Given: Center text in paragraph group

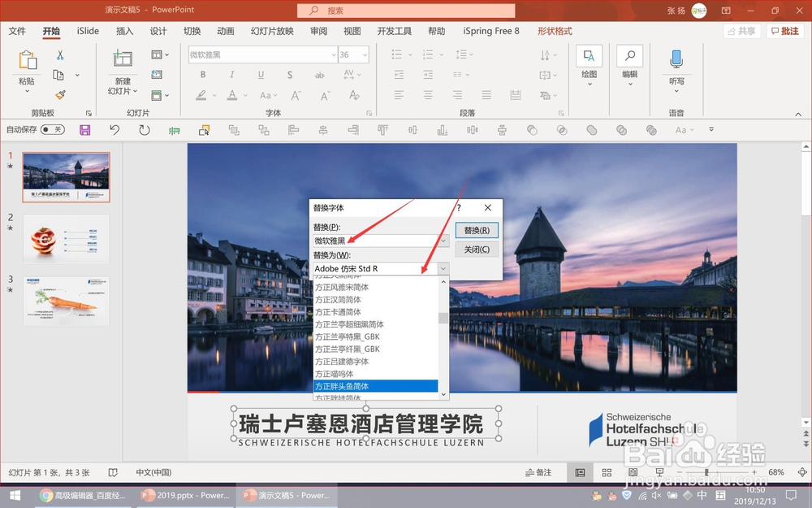Looking at the screenshot, I should coord(428,95).
